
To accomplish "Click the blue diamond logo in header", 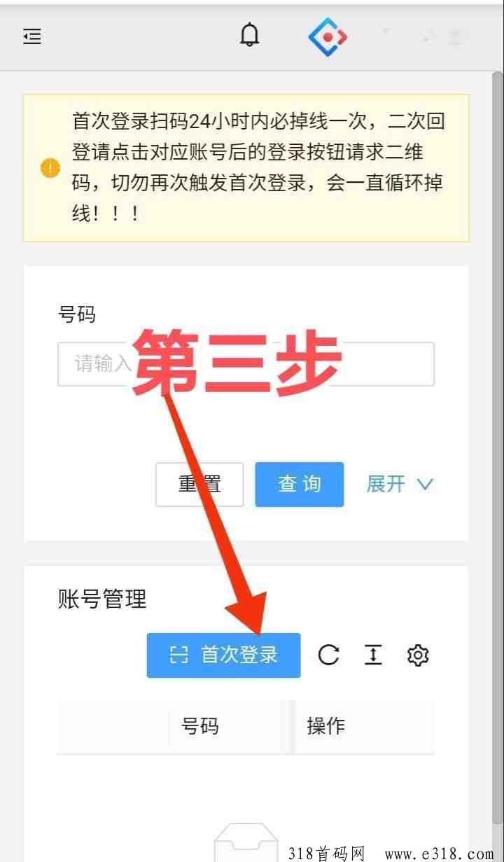I will click(328, 36).
